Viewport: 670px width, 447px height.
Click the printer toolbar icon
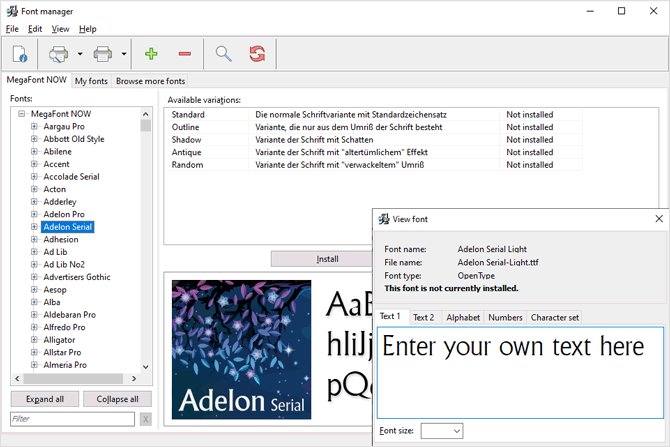pos(103,54)
